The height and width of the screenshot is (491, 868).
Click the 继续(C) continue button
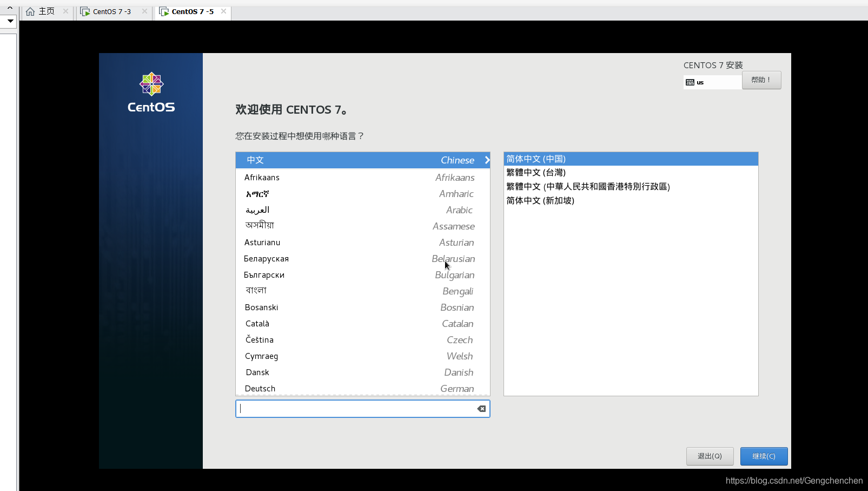[x=764, y=456]
